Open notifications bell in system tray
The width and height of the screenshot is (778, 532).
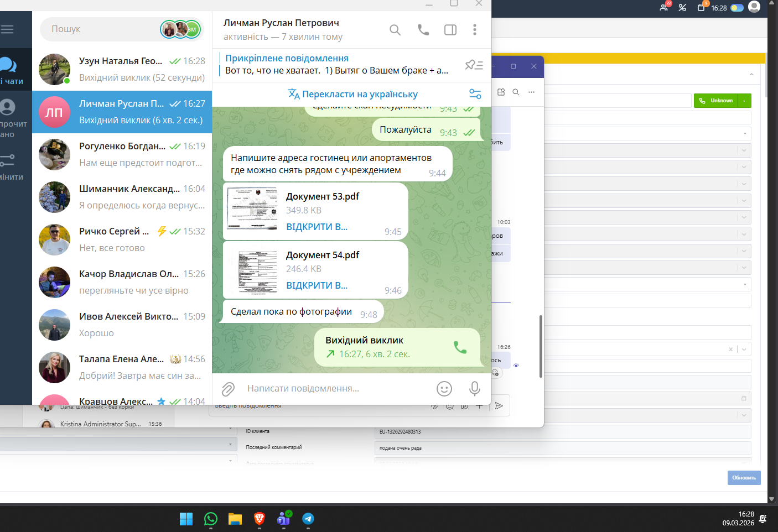pyautogui.click(x=763, y=519)
